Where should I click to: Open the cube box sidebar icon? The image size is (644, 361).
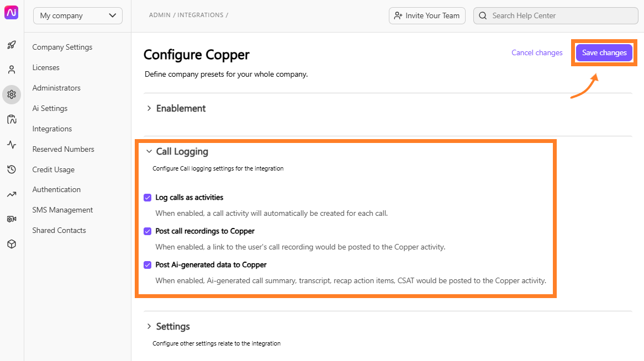pos(12,244)
